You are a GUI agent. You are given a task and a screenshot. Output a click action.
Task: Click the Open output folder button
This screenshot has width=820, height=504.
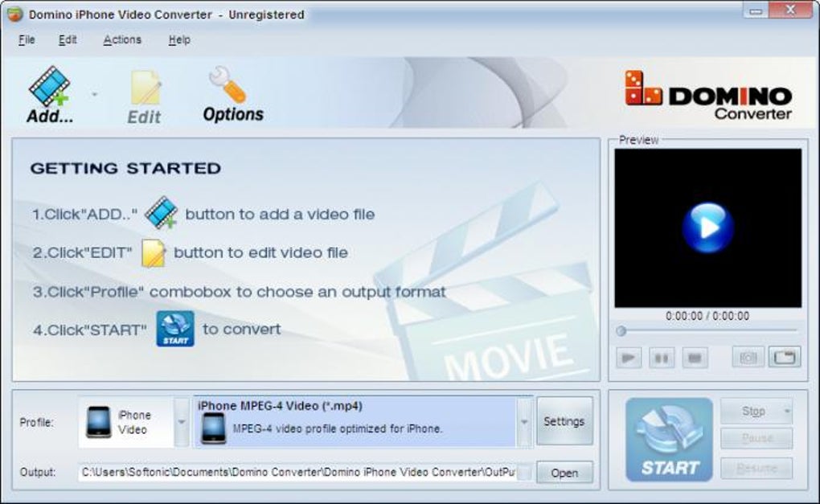coord(564,473)
